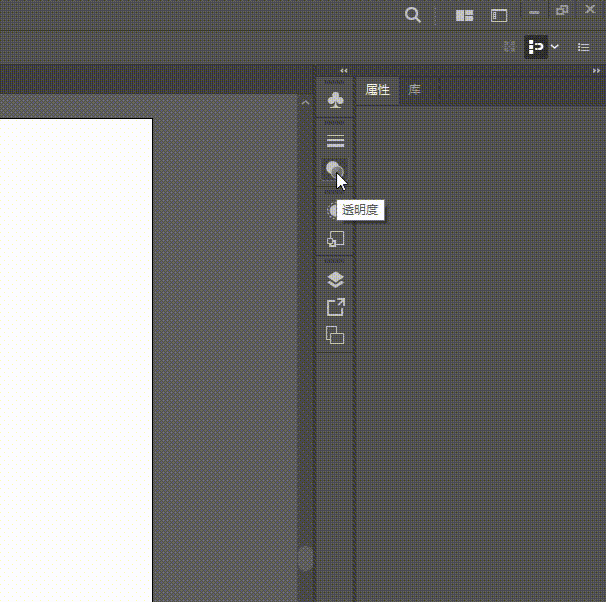606x602 pixels.
Task: Switch to the 属性 tab
Action: [x=378, y=90]
